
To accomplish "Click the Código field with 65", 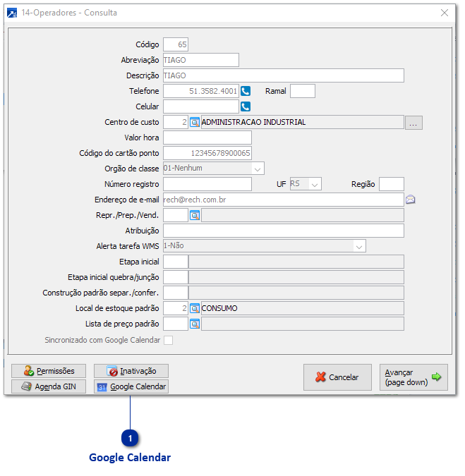I will point(176,44).
